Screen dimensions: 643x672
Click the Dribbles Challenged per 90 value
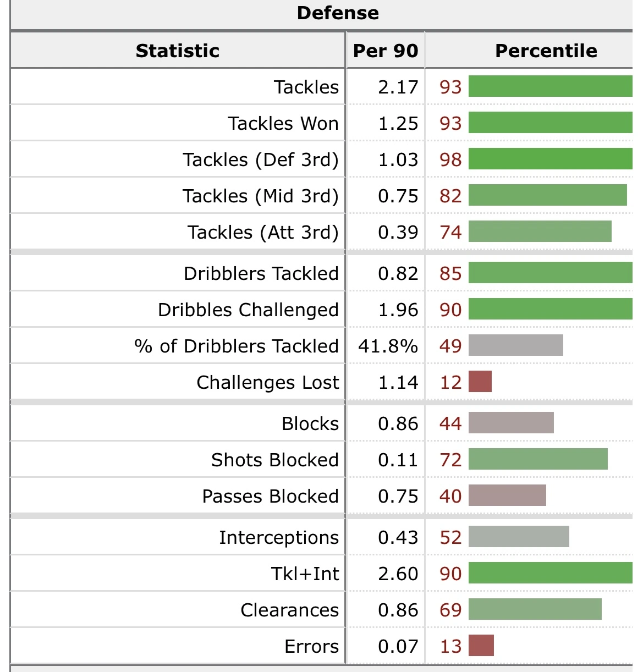398,310
